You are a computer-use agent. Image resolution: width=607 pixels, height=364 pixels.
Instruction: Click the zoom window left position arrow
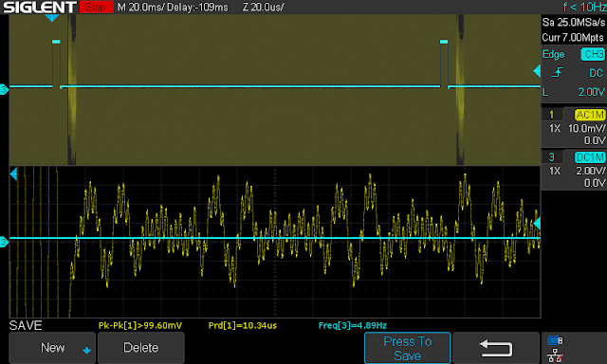pyautogui.click(x=13, y=174)
